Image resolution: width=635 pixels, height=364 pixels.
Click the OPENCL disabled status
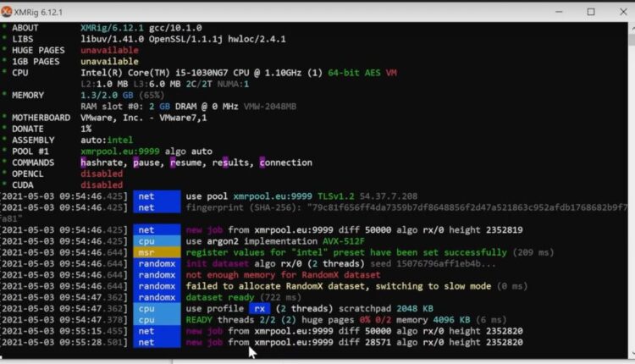pyautogui.click(x=102, y=174)
